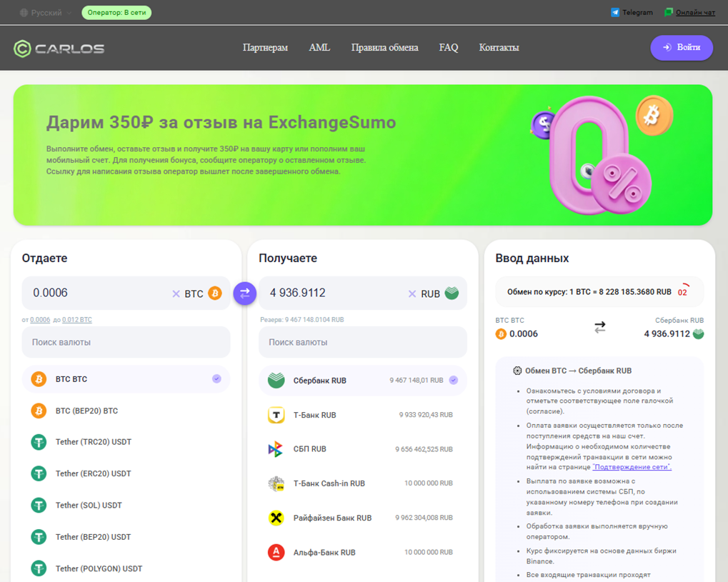Viewport: 728px width, 582px height.
Task: Click the ExchangeSumo review promo banner
Action: (363, 155)
